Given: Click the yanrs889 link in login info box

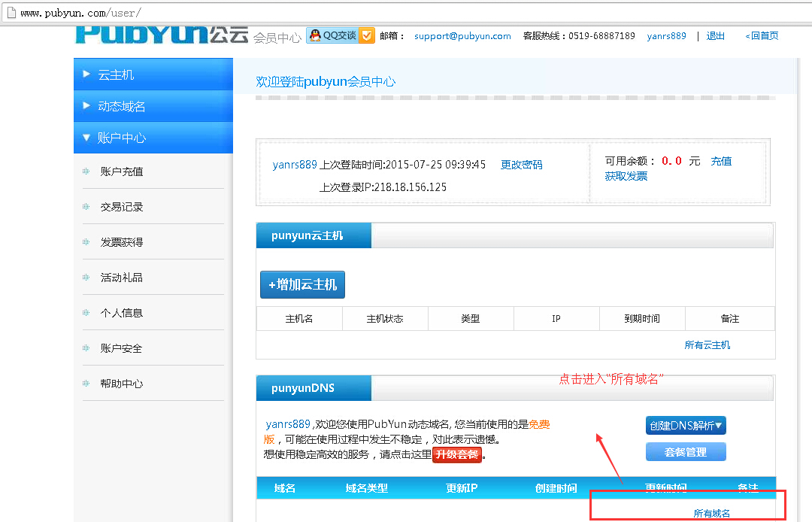Looking at the screenshot, I should pyautogui.click(x=295, y=165).
